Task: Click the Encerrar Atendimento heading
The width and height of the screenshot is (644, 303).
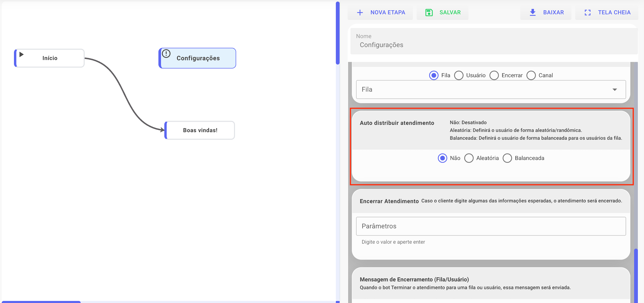Action: [x=389, y=201]
